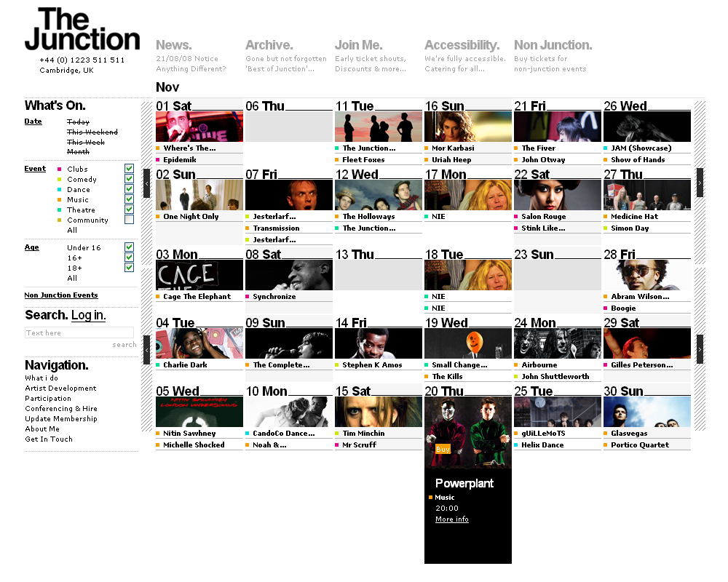Open What i do in Navigation
This screenshot has height=582, width=728.
[41, 378]
